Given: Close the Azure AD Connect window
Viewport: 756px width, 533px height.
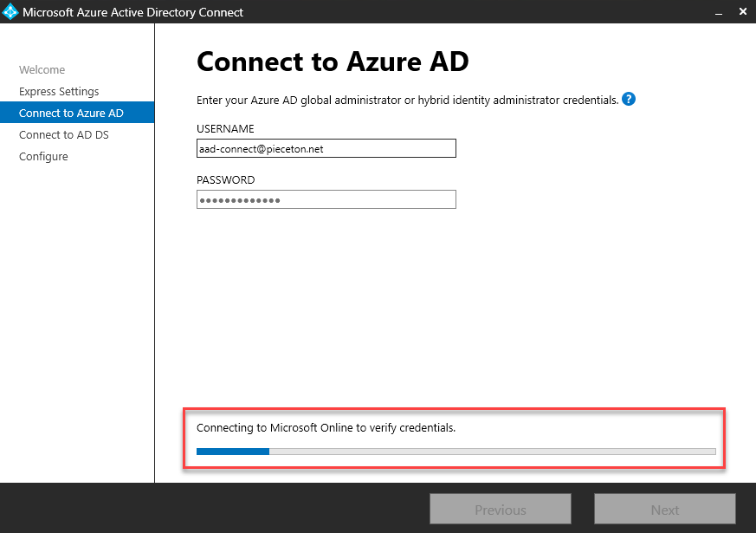Looking at the screenshot, I should [x=743, y=11].
